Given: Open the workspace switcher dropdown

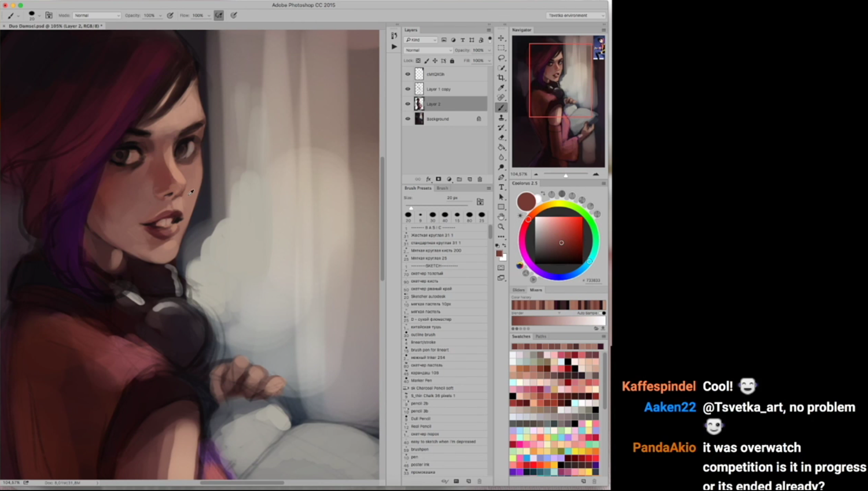Looking at the screenshot, I should click(576, 16).
